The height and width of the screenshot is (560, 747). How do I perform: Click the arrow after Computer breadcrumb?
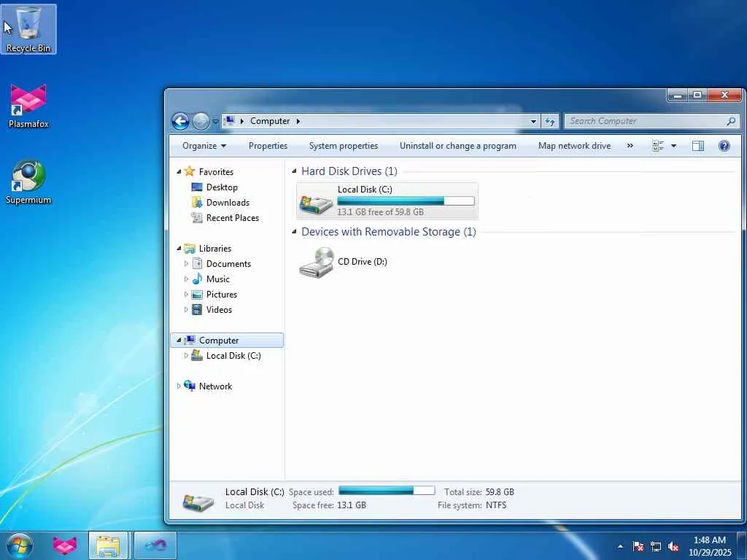click(298, 121)
